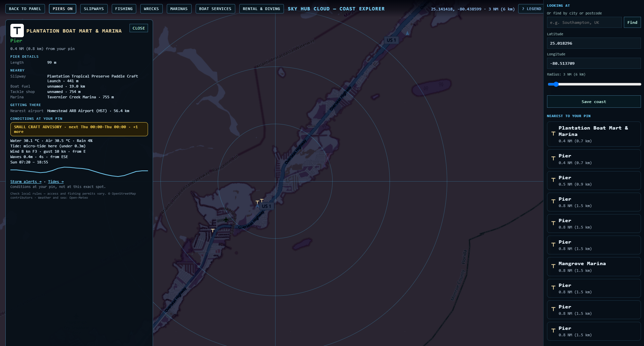Viewport: 644px width, 346px height.
Task: Select the pier marker near Mangrove Marina list entry
Action: point(553,266)
